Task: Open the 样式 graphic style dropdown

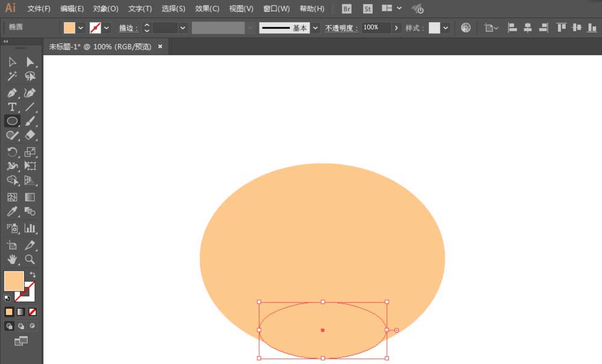Action: [x=445, y=28]
